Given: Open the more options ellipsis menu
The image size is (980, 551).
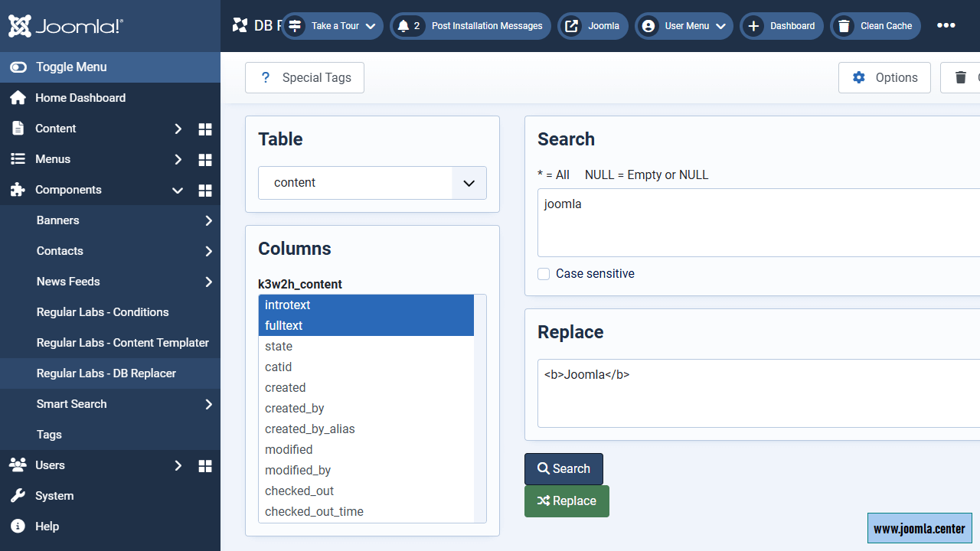Looking at the screenshot, I should pyautogui.click(x=946, y=25).
